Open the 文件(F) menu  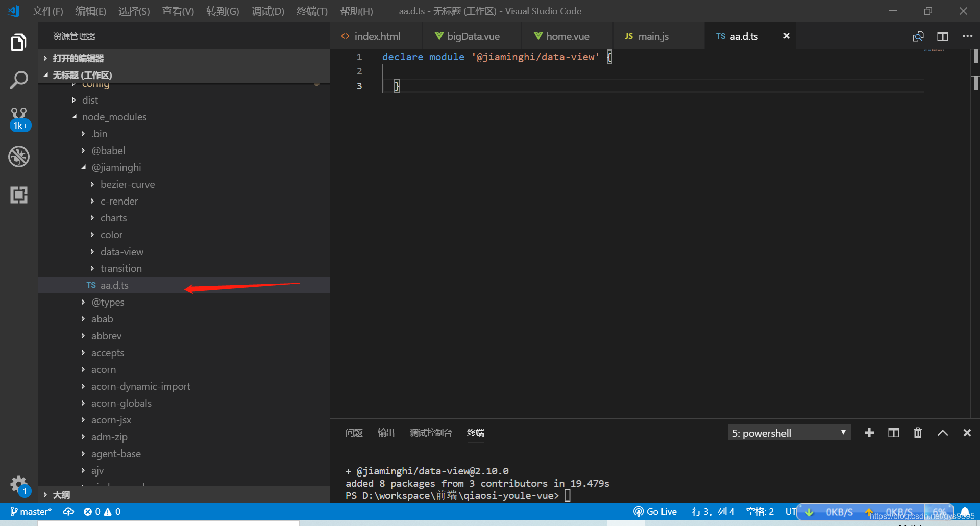coord(47,11)
